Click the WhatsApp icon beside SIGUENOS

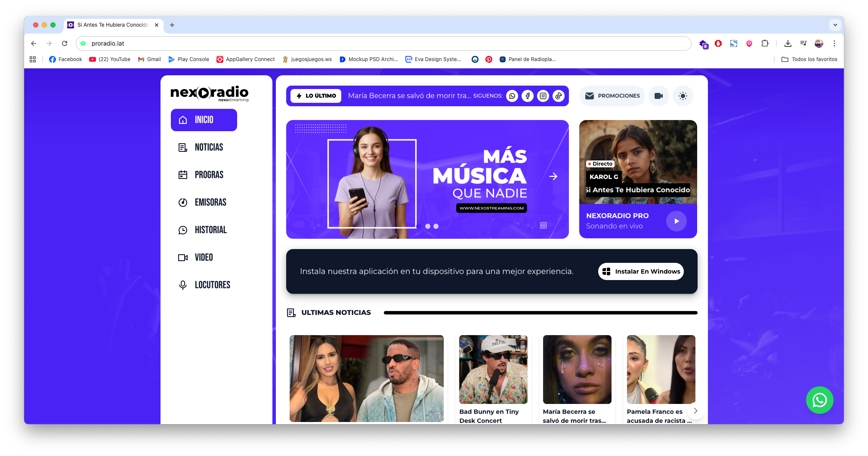pyautogui.click(x=512, y=96)
